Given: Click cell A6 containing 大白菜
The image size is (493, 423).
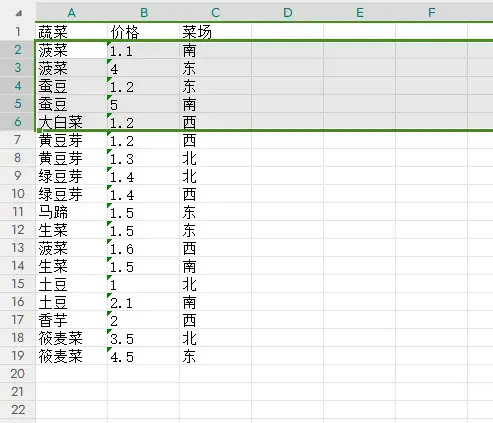Looking at the screenshot, I should click(x=71, y=122).
